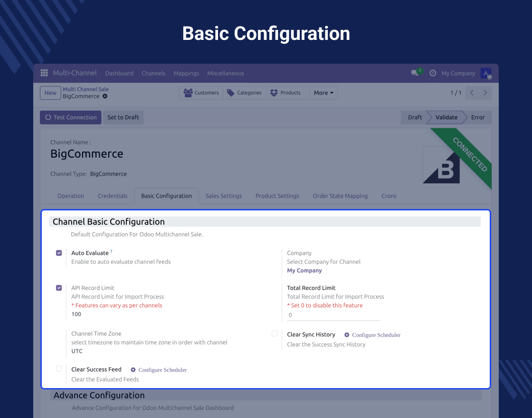Go to previous record arrow

472,93
